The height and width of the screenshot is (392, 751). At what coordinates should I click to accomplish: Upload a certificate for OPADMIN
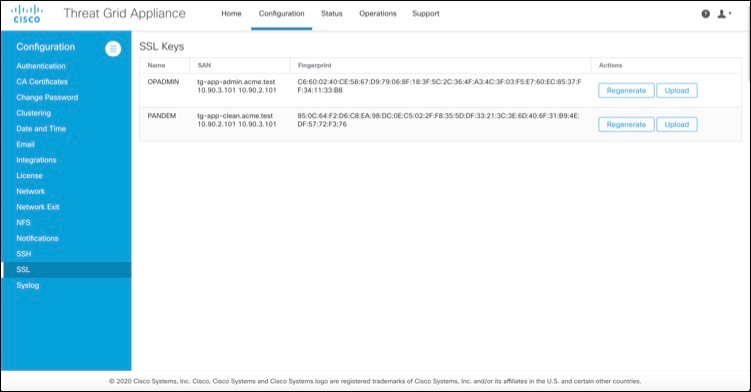click(677, 91)
